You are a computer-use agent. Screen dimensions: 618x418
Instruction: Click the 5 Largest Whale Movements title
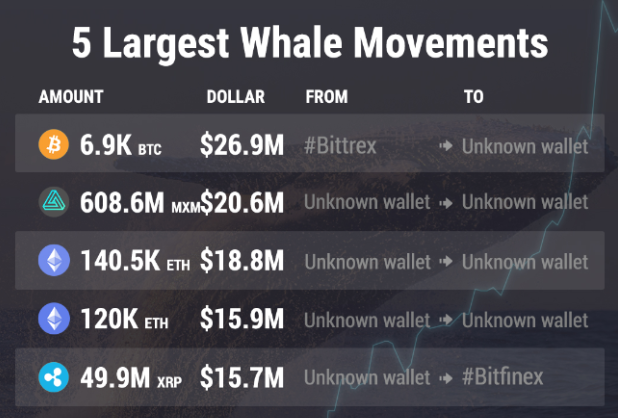pyautogui.click(x=310, y=43)
